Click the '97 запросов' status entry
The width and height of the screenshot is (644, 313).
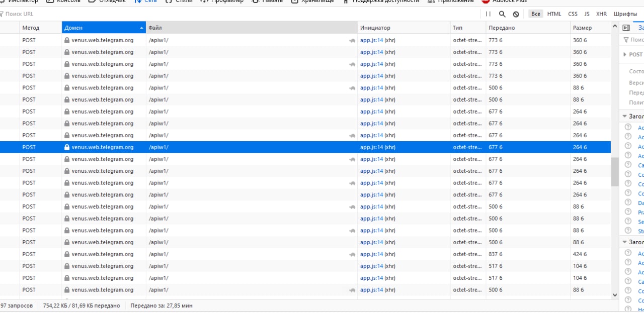[x=17, y=305]
